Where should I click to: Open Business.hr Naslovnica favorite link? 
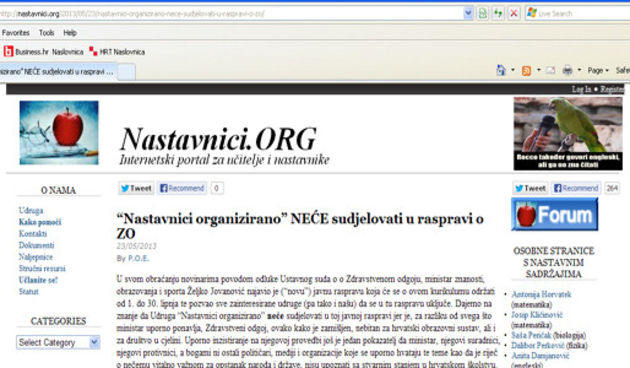pos(44,51)
